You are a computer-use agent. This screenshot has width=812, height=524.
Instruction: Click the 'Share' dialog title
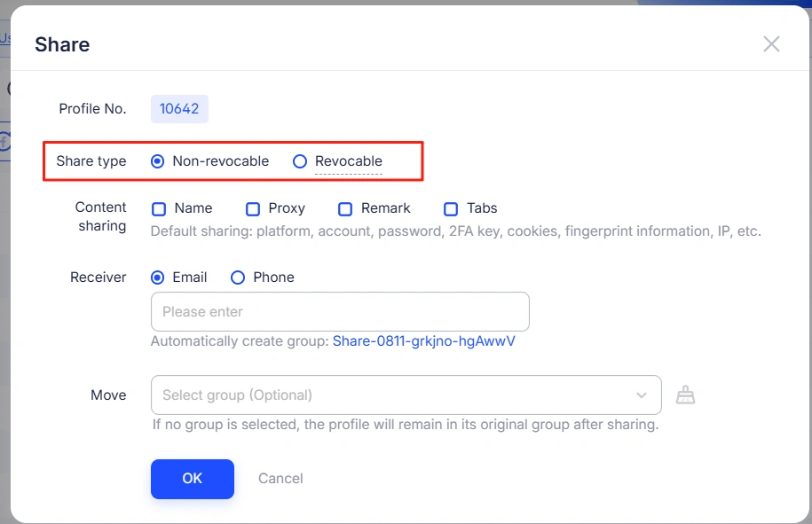point(62,44)
